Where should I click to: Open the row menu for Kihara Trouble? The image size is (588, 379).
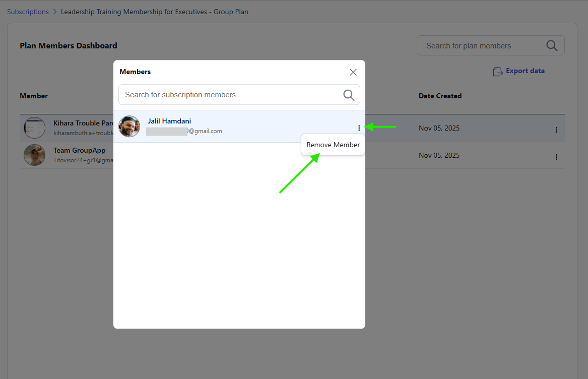556,130
